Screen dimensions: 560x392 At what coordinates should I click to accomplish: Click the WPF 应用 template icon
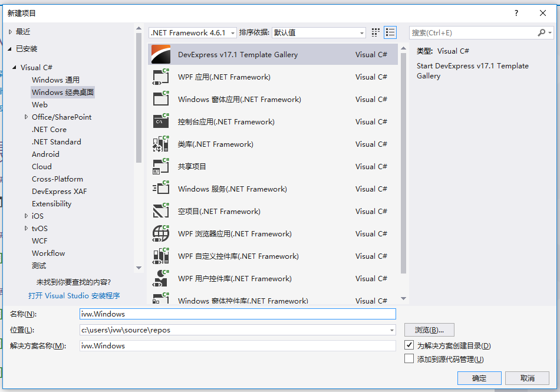161,77
